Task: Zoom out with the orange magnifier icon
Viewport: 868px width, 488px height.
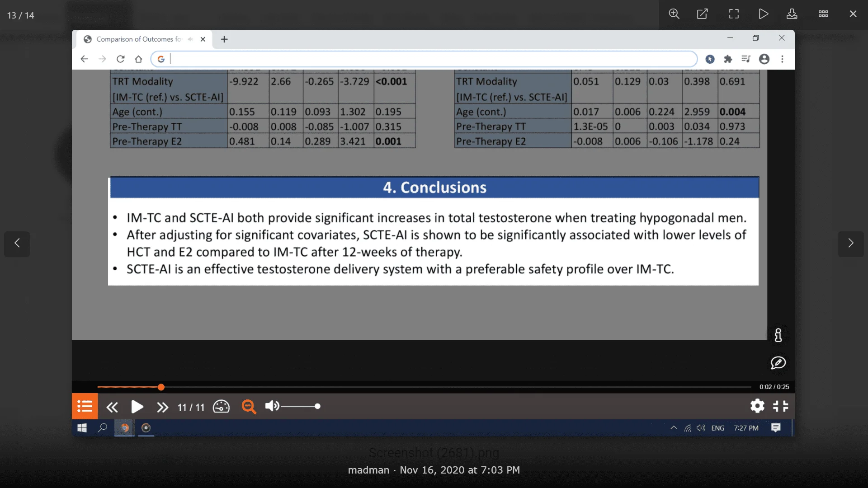Action: (x=249, y=407)
